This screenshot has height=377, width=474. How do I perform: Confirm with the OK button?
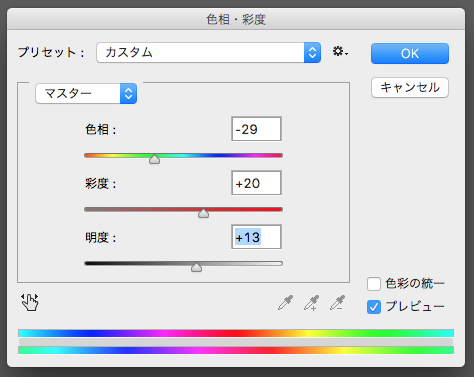point(410,53)
